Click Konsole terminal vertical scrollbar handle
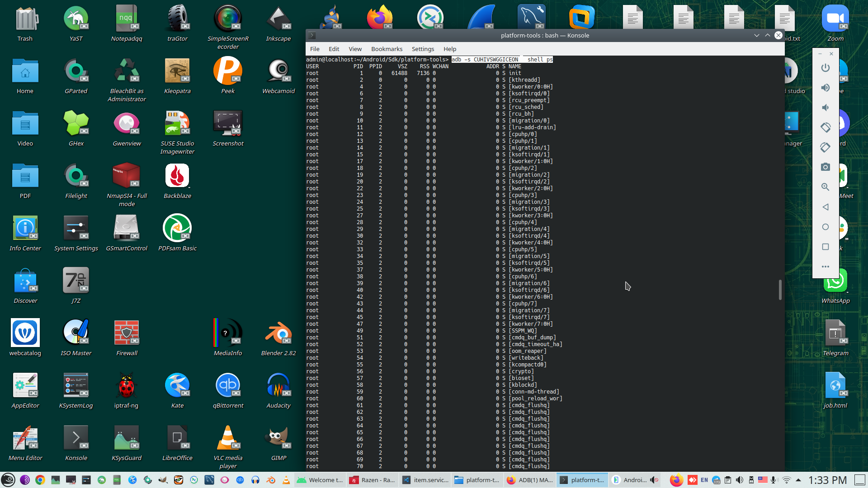The height and width of the screenshot is (488, 868). pos(780,290)
